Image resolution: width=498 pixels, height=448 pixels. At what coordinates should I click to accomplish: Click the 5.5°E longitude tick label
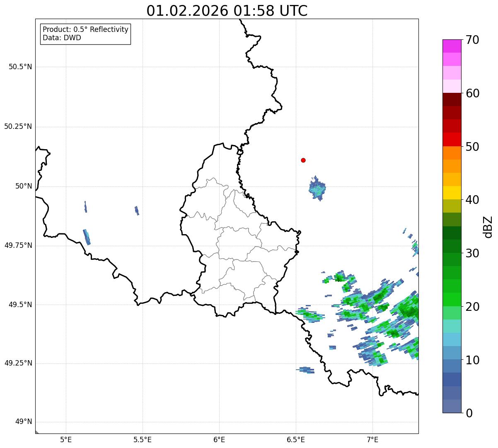143,439
